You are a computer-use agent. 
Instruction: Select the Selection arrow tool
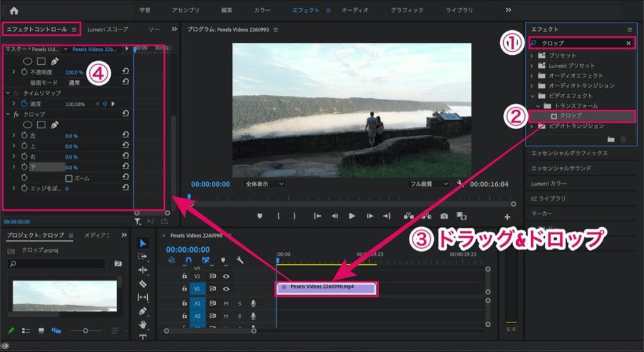tap(143, 244)
